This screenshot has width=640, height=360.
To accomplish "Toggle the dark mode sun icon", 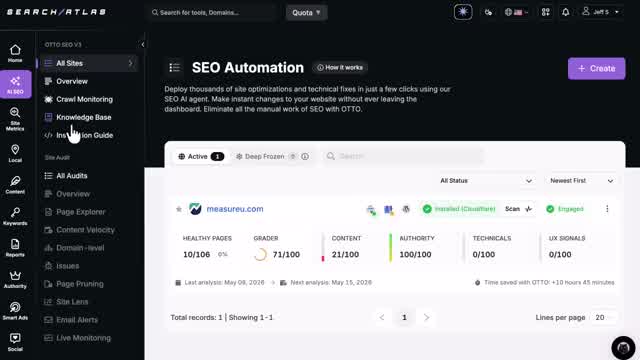I will [463, 12].
